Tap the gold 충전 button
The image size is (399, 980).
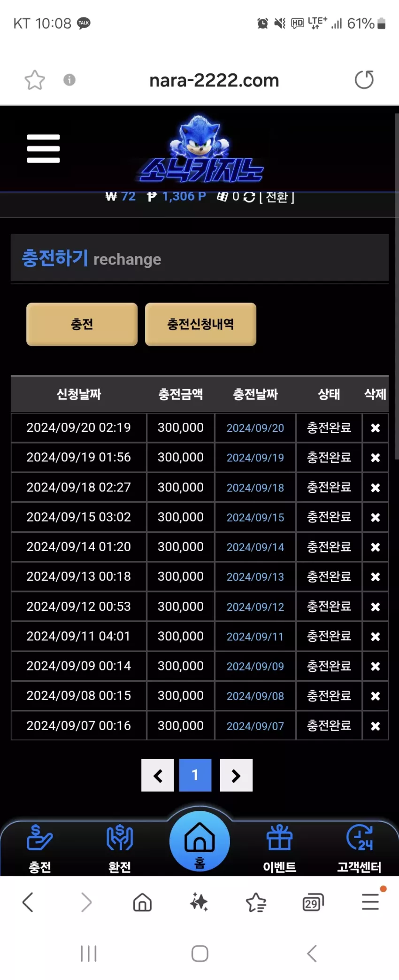(x=82, y=324)
